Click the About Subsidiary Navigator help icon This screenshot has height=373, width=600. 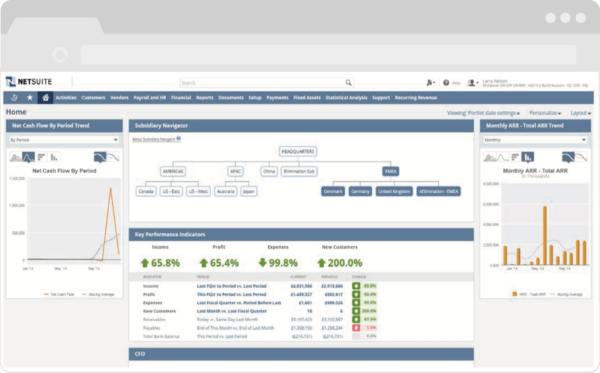tap(179, 138)
